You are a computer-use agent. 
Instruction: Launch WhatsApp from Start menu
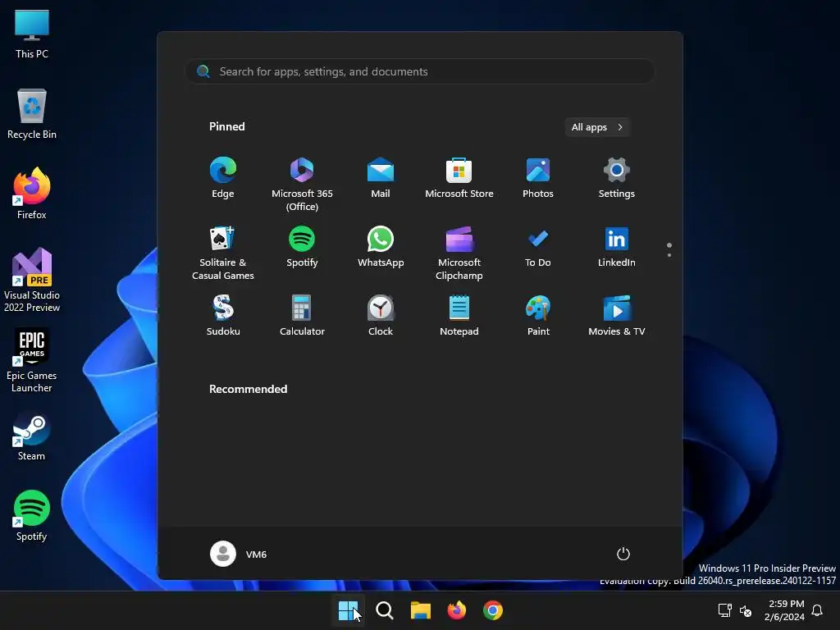pos(381,247)
